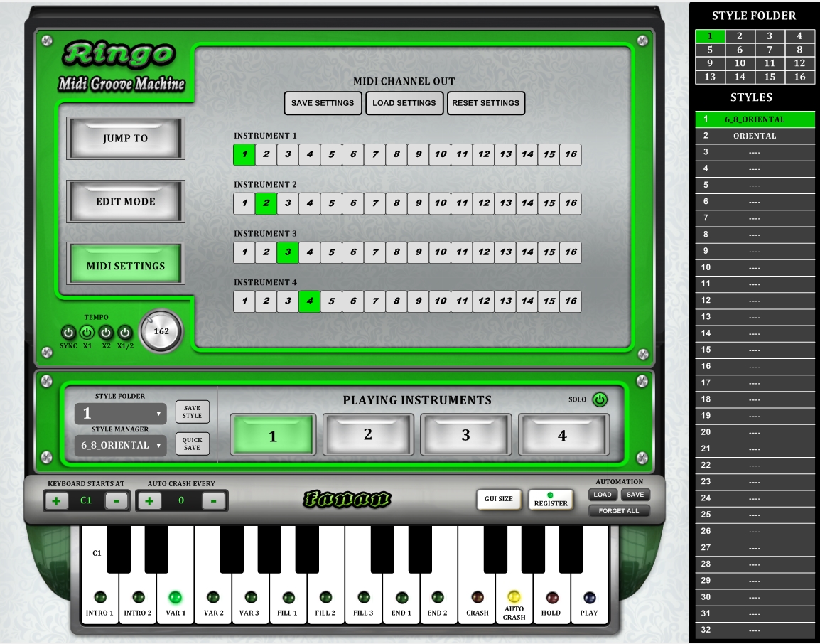Open the JUMP TO panel
The image size is (820, 644).
coord(126,139)
